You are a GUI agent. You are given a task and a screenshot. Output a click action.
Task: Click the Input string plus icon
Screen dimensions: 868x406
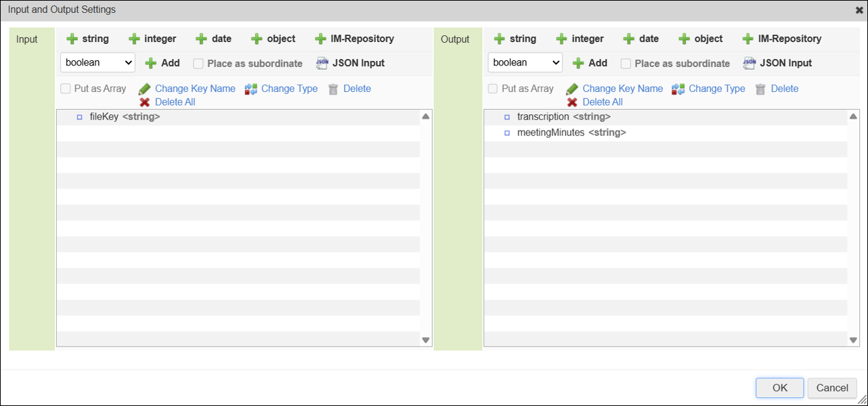click(x=72, y=39)
